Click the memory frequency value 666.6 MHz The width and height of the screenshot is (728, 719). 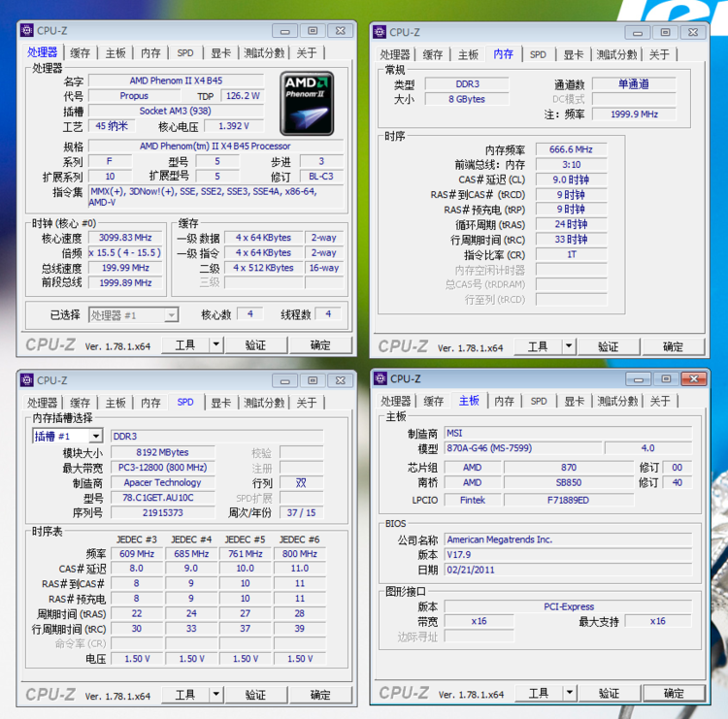(571, 149)
